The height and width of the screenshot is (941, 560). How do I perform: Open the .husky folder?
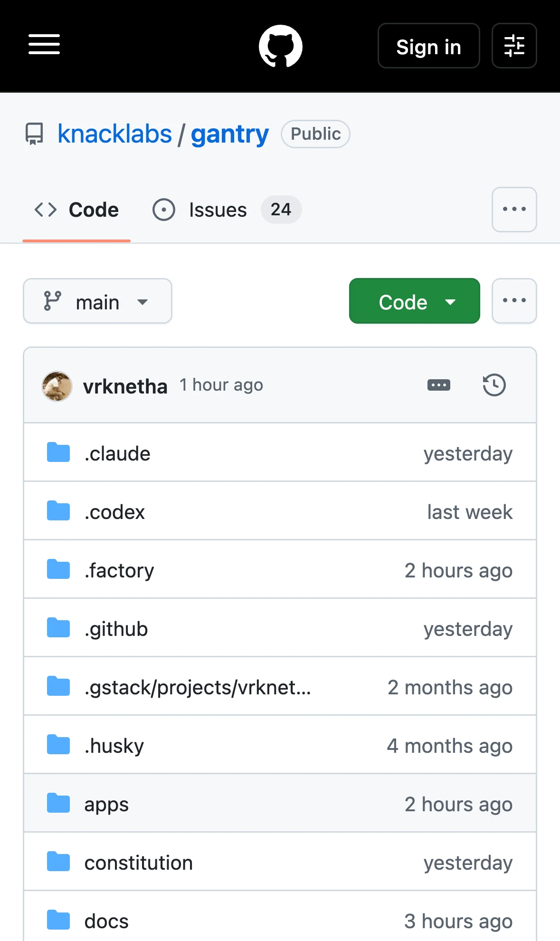tap(114, 746)
